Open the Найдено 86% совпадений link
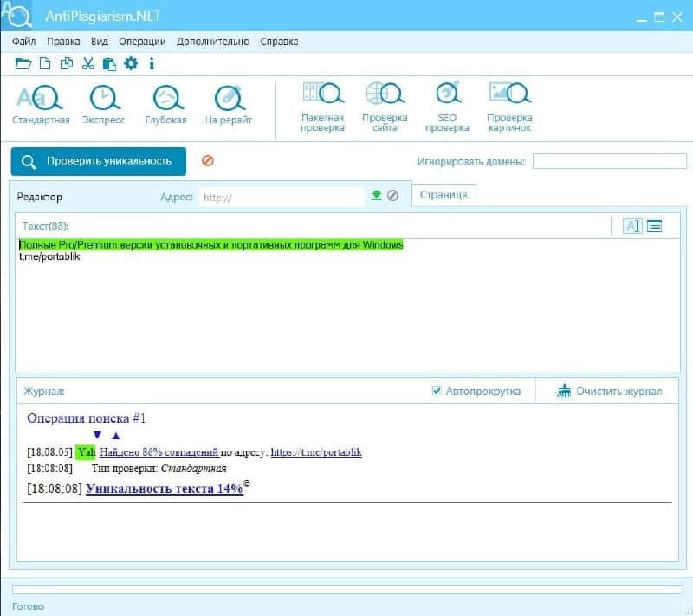This screenshot has height=616, width=693. click(159, 452)
